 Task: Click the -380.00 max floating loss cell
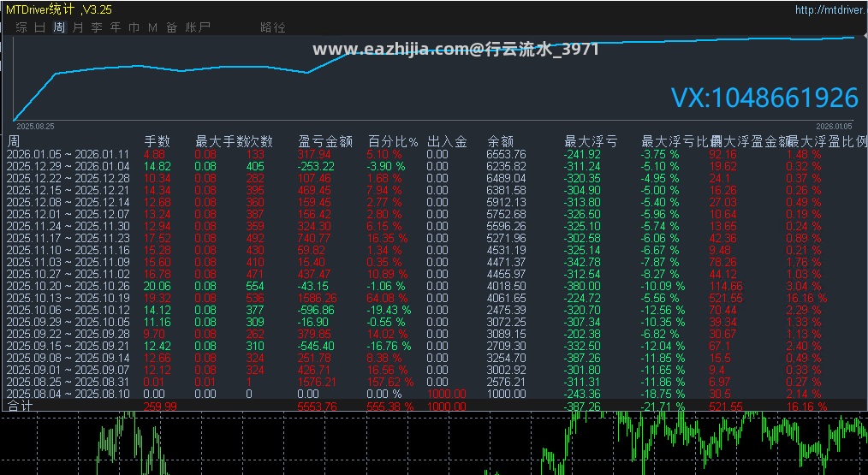coord(582,286)
